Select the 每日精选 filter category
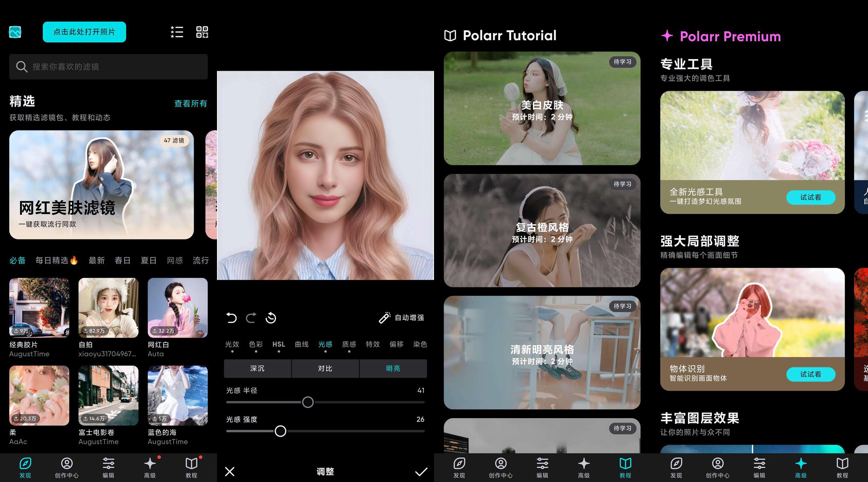 click(x=56, y=260)
